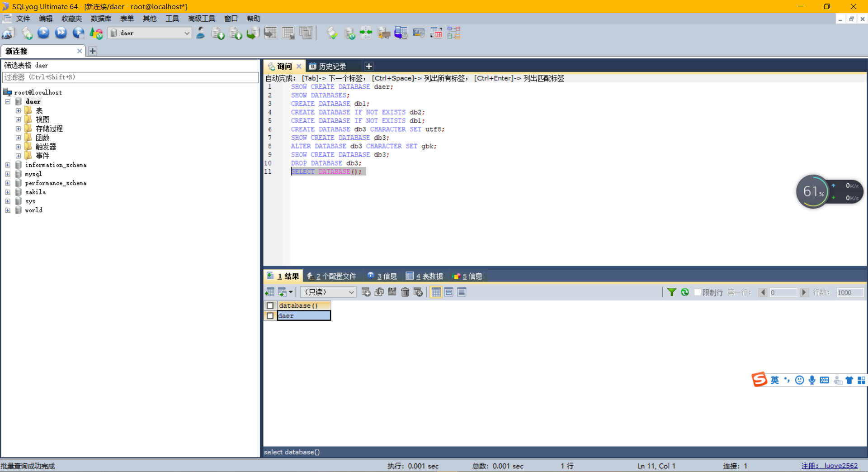Image resolution: width=868 pixels, height=472 pixels.
Task: Delete selected rows with trash icon
Action: pyautogui.click(x=405, y=292)
